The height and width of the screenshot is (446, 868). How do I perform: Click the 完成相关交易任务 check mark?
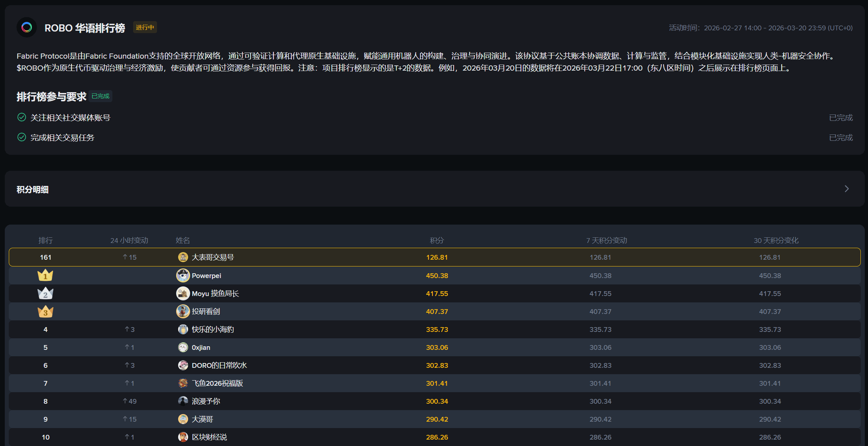tap(22, 137)
